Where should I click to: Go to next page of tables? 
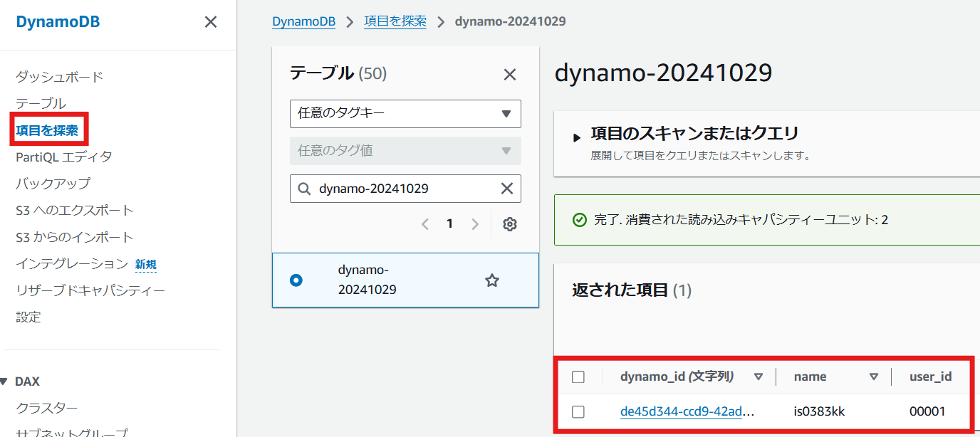click(x=475, y=224)
